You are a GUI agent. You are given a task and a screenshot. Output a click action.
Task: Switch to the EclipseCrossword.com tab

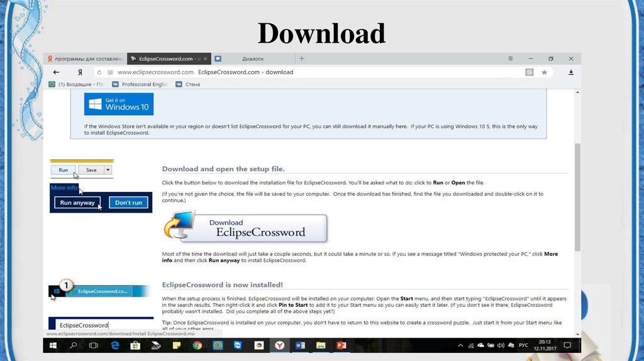tap(165, 58)
